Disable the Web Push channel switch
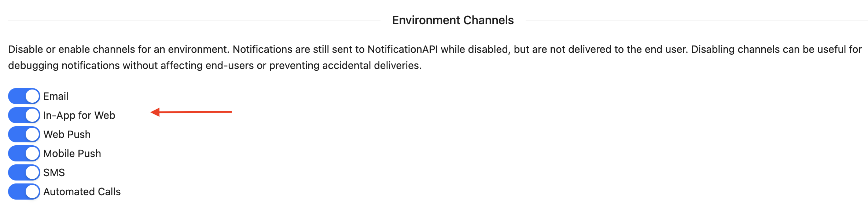 23,134
